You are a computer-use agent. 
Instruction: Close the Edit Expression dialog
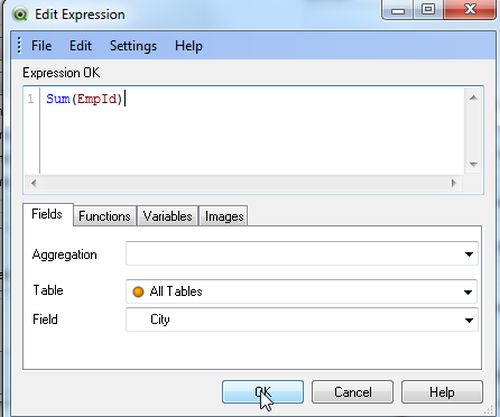(x=470, y=9)
